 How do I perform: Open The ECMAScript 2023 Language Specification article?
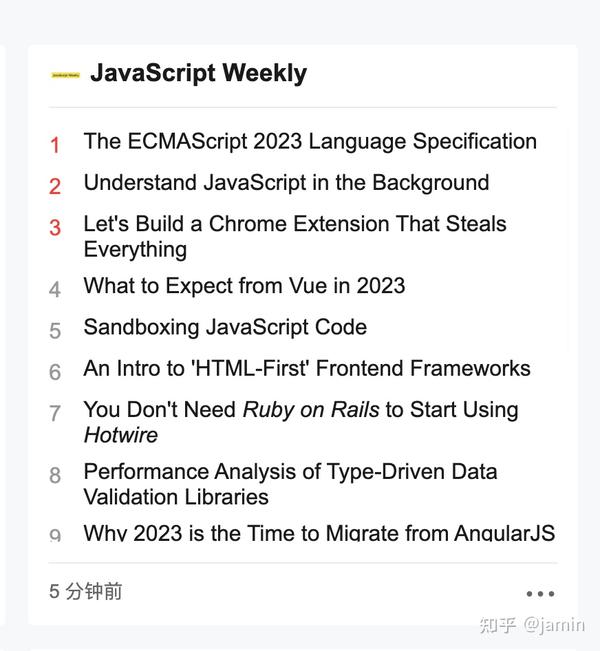point(310,142)
